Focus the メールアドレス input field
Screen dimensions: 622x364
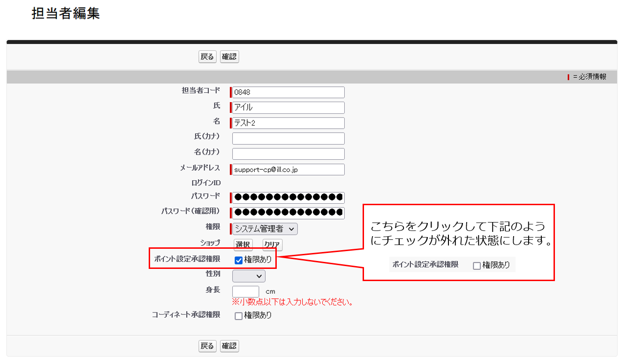(x=288, y=170)
